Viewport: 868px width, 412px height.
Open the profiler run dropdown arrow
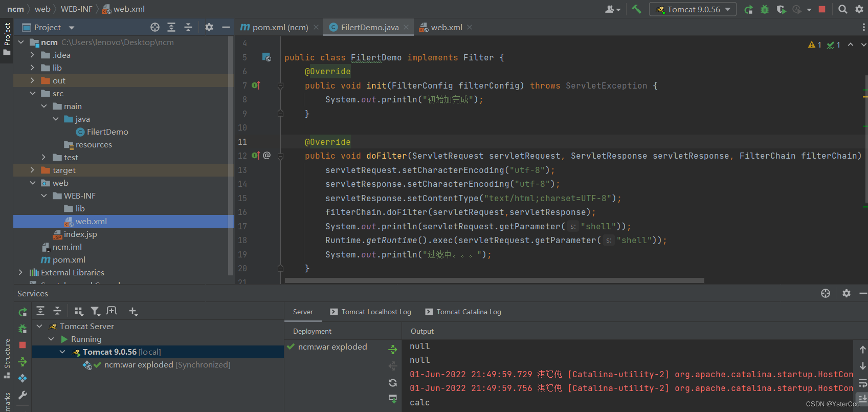point(809,10)
